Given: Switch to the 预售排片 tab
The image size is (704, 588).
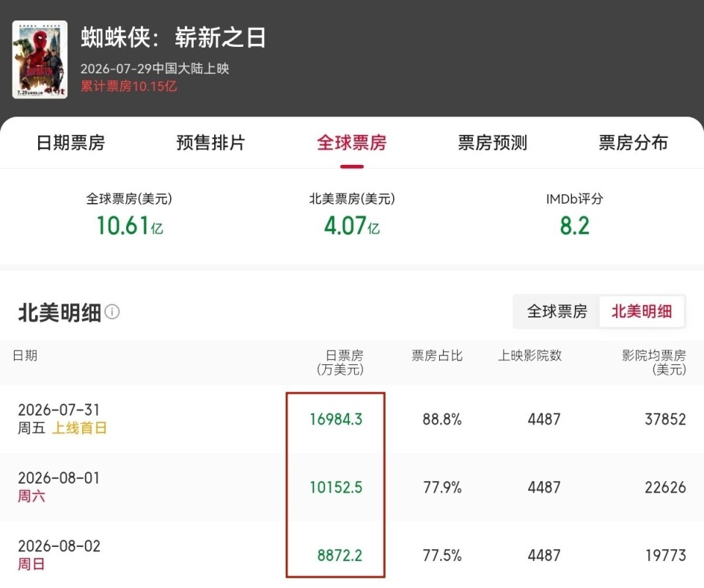Looking at the screenshot, I should coord(210,143).
